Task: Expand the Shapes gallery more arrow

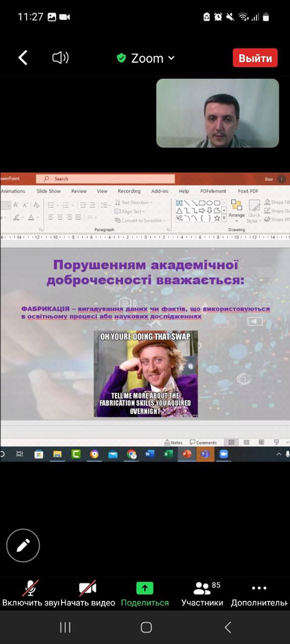Action: (x=224, y=218)
